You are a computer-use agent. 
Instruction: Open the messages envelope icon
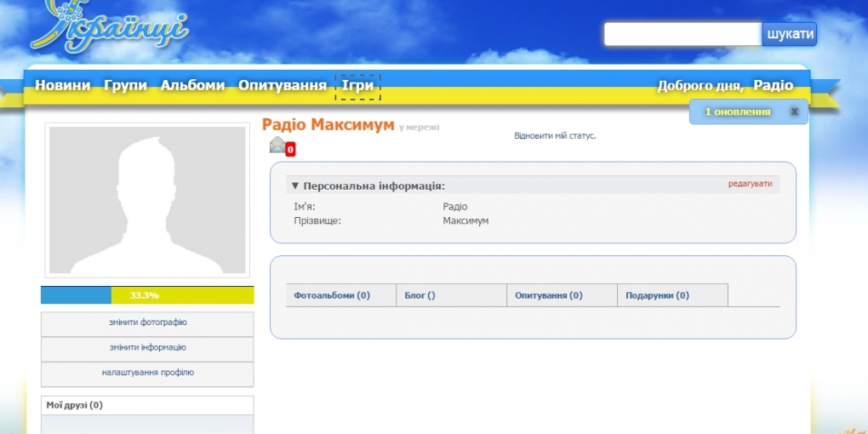click(x=277, y=145)
